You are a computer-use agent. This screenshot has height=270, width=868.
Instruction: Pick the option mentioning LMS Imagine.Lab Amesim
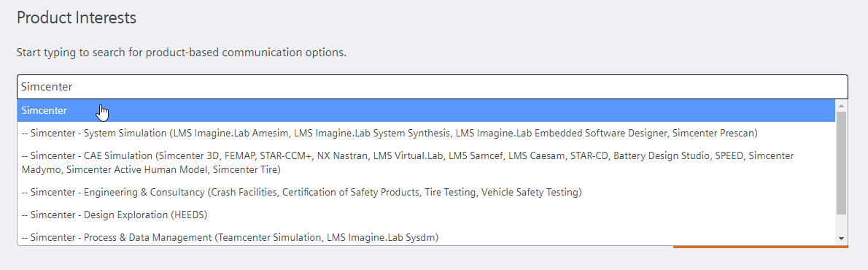coord(426,134)
